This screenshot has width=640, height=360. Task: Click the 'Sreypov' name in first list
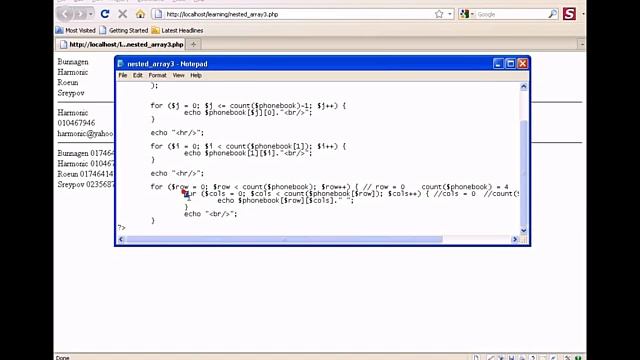tap(71, 93)
